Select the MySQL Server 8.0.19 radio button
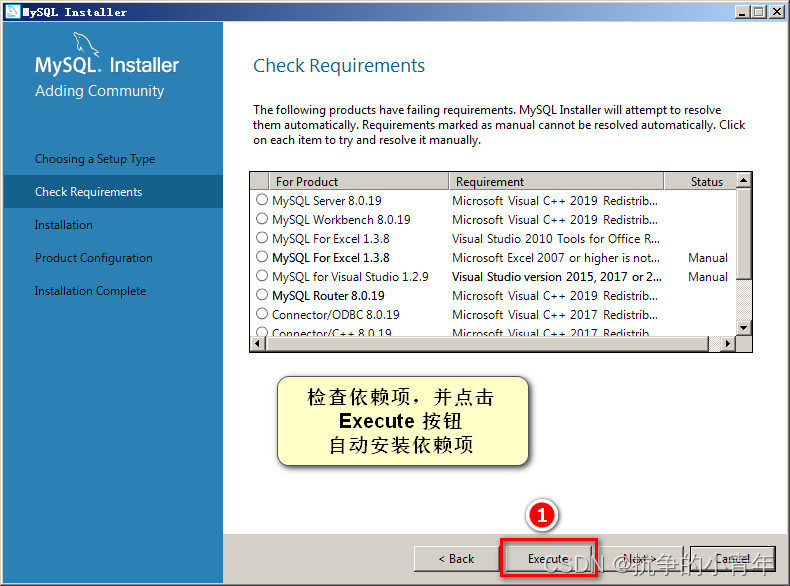790x586 pixels. (x=261, y=200)
